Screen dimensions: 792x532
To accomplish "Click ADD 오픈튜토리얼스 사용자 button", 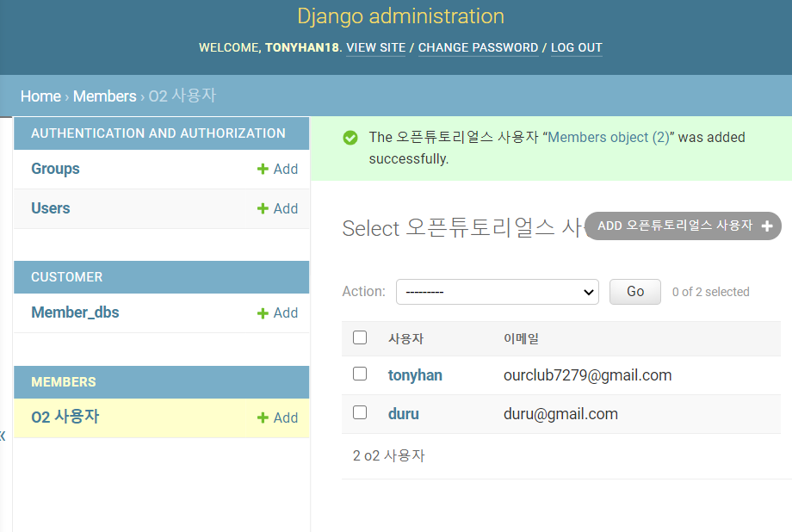I will (x=683, y=226).
